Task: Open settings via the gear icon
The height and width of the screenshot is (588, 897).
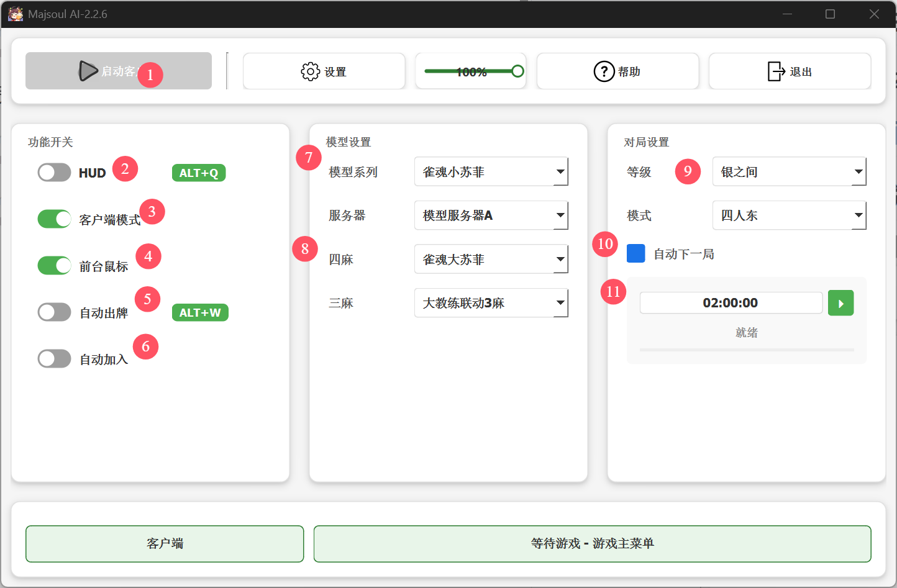Action: tap(310, 71)
